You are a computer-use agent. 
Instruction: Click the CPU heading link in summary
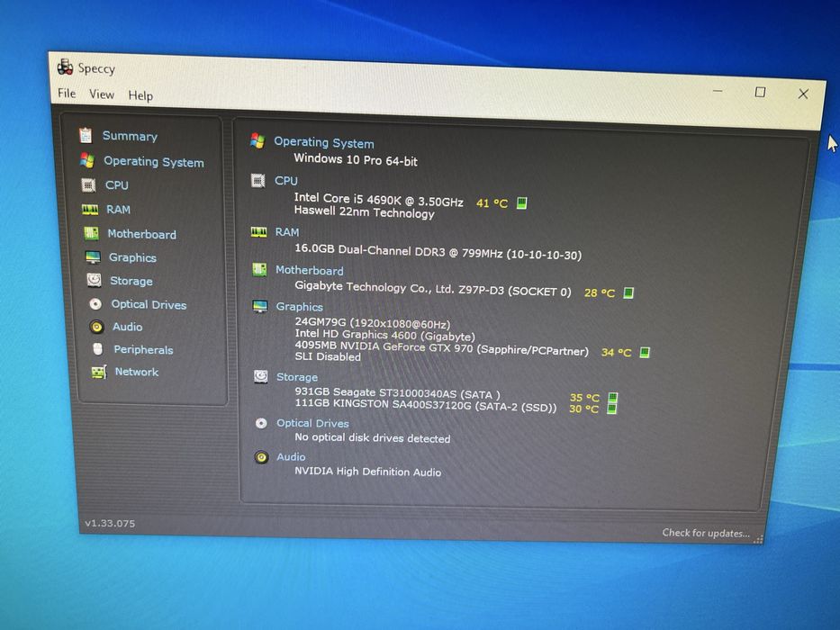tap(286, 181)
